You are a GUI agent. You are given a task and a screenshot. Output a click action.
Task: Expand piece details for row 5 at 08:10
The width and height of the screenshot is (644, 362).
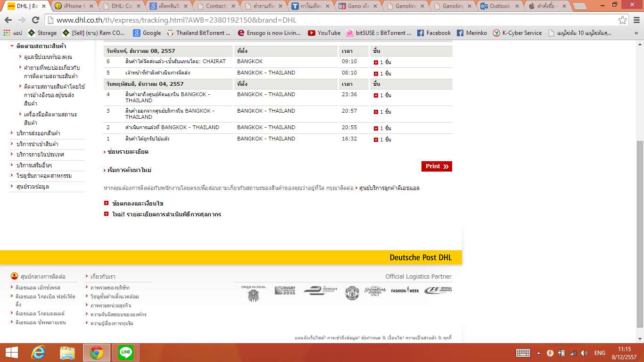tap(376, 74)
